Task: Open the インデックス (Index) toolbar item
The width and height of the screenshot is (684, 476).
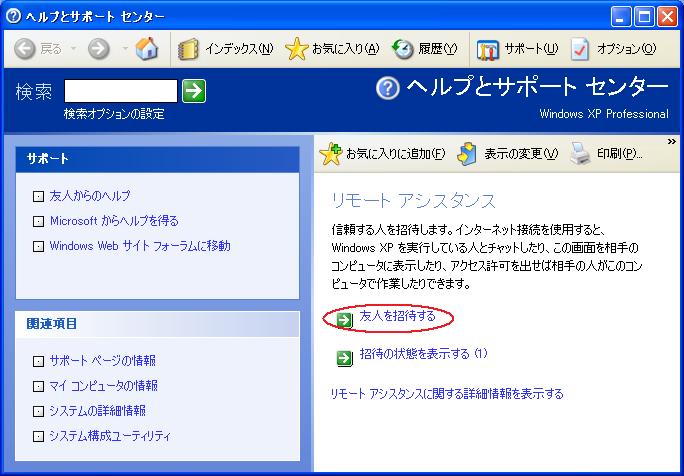Action: (225, 49)
